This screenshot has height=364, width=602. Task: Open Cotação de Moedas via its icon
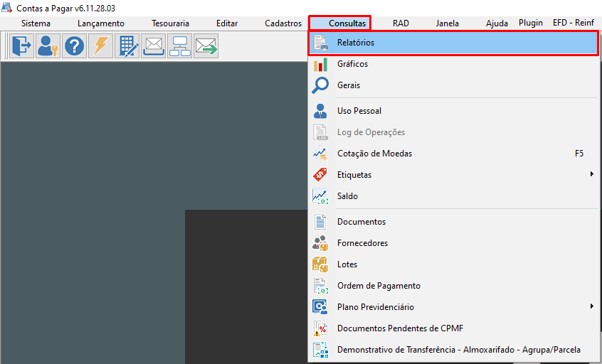coord(320,154)
